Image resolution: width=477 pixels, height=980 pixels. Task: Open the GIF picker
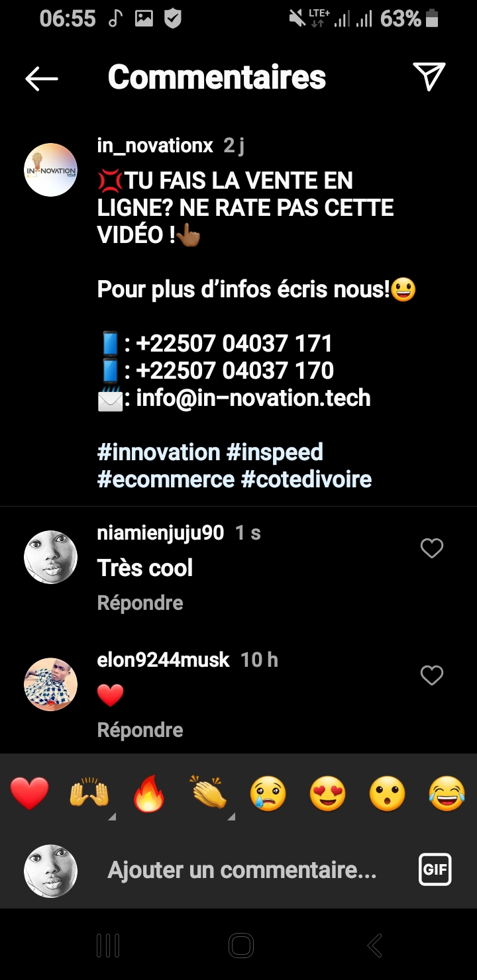(435, 869)
